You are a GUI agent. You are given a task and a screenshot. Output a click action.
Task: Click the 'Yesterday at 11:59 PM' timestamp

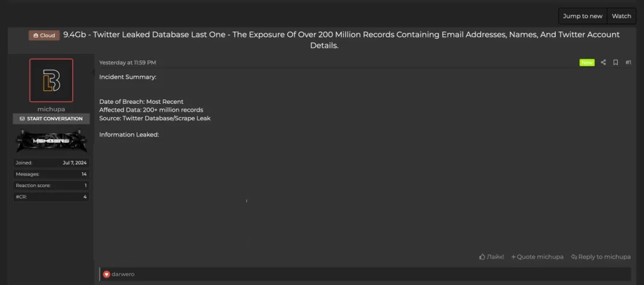click(128, 62)
